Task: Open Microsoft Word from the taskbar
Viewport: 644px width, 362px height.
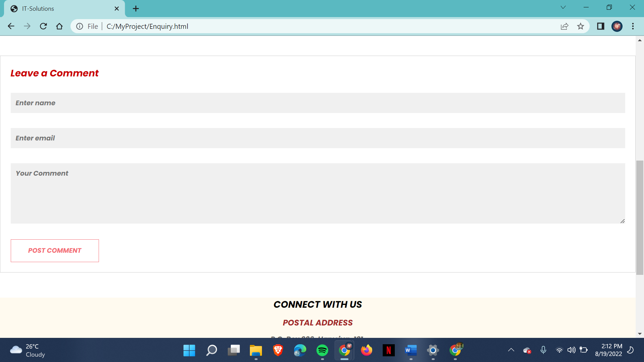Action: click(x=411, y=350)
